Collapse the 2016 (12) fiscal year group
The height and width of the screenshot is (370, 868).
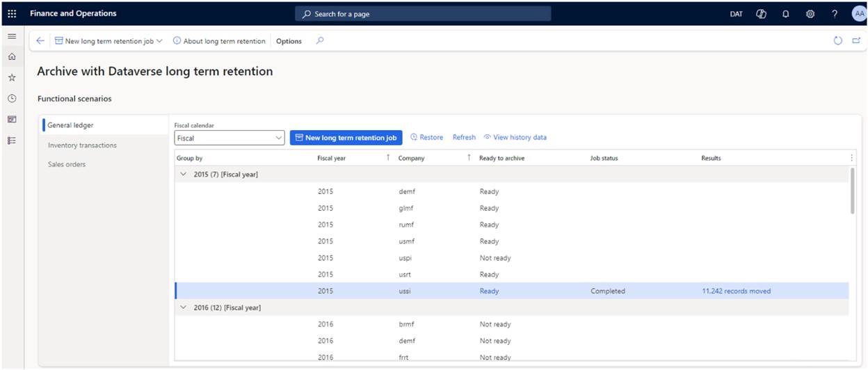tap(184, 307)
